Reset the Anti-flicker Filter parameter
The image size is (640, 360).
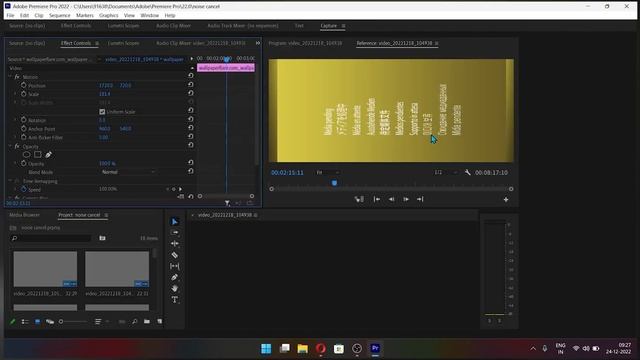[191, 137]
